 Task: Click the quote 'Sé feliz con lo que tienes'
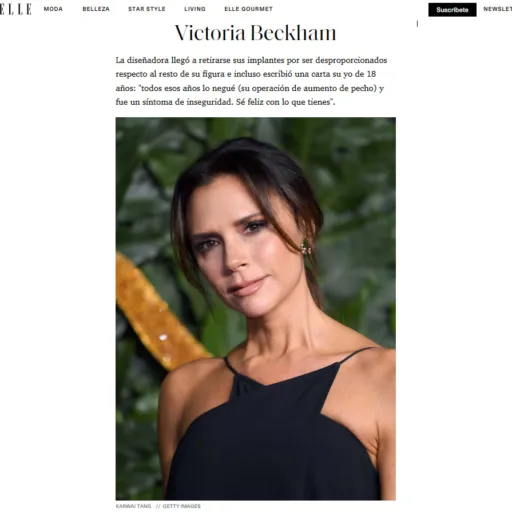pyautogui.click(x=285, y=102)
